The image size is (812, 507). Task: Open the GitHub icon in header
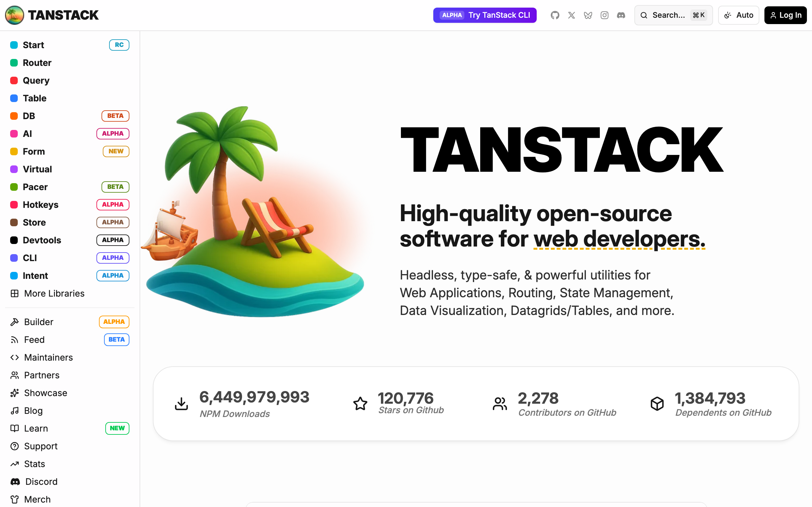[x=555, y=15]
